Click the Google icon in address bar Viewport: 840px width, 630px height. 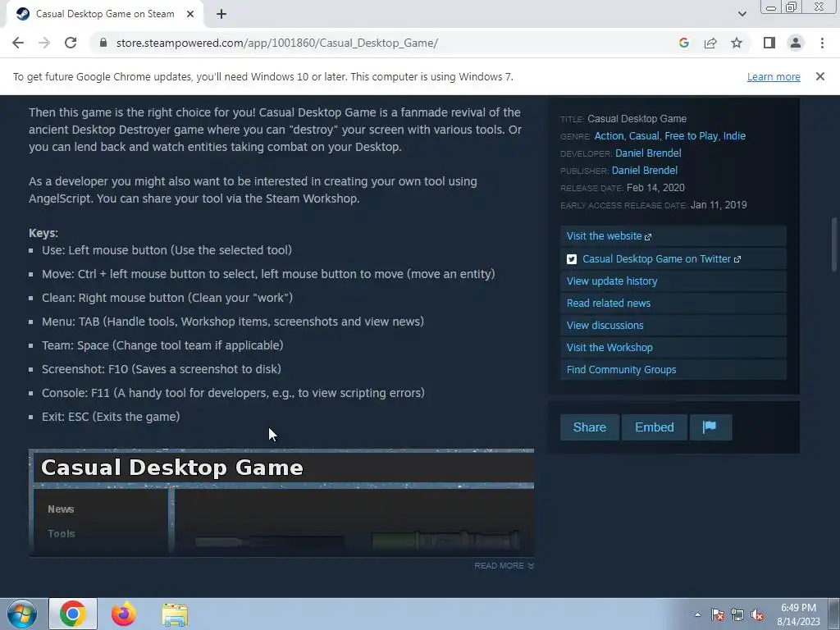point(683,43)
